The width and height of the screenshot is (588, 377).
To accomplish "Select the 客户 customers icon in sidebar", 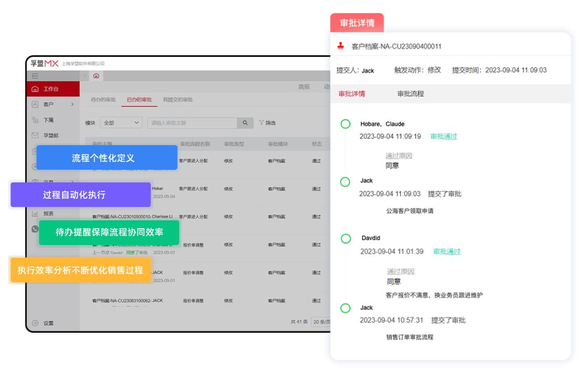I will tap(35, 105).
